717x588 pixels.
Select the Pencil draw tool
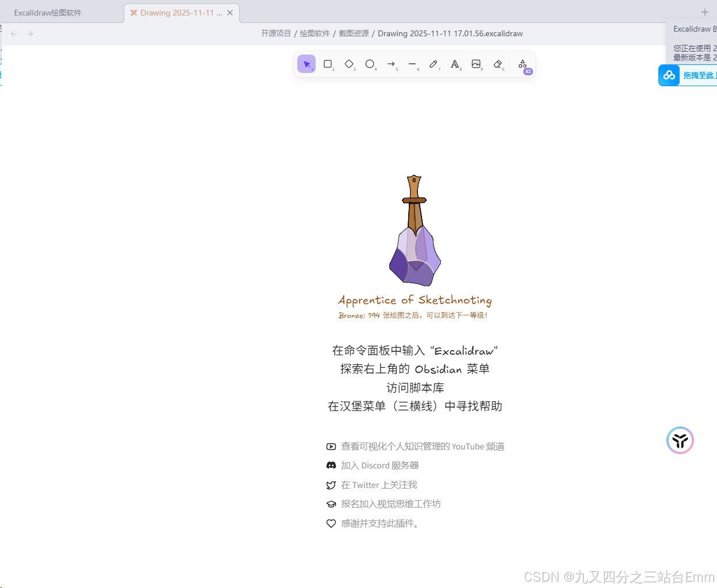coord(434,64)
